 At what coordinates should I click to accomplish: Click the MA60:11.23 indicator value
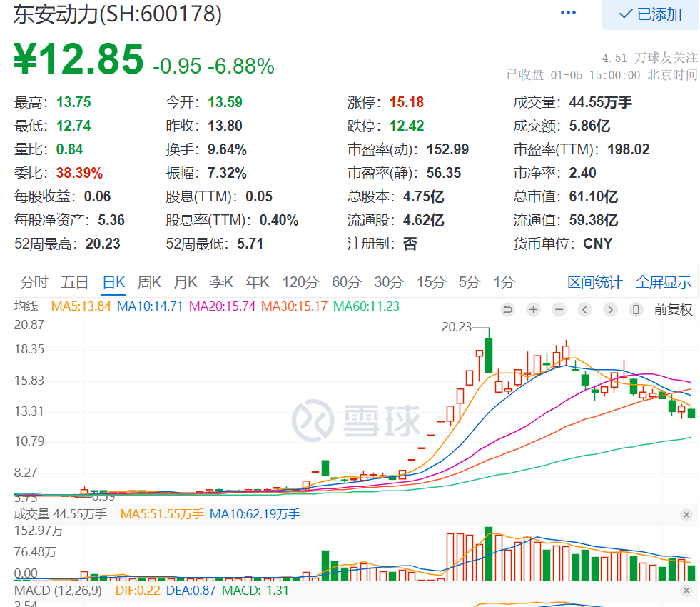(x=367, y=306)
